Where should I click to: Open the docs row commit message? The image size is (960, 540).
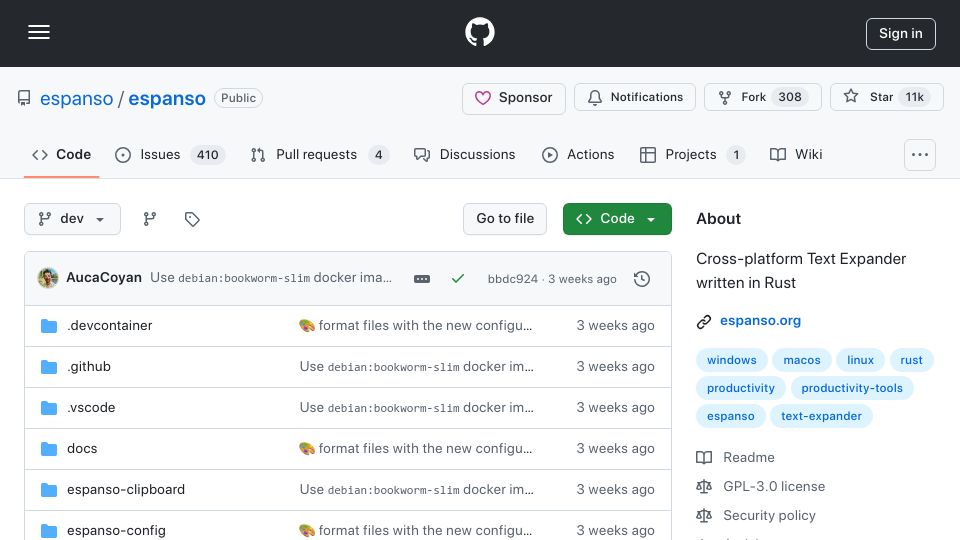coord(416,449)
